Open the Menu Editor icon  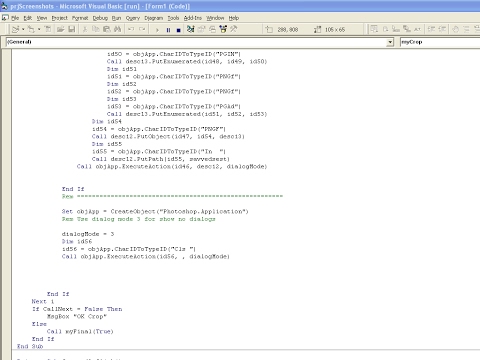tap(48, 29)
